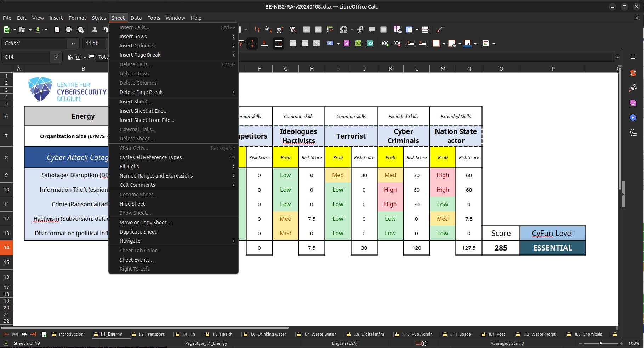Open the Special Character omega icon
This screenshot has height=348, width=644.
point(343,30)
